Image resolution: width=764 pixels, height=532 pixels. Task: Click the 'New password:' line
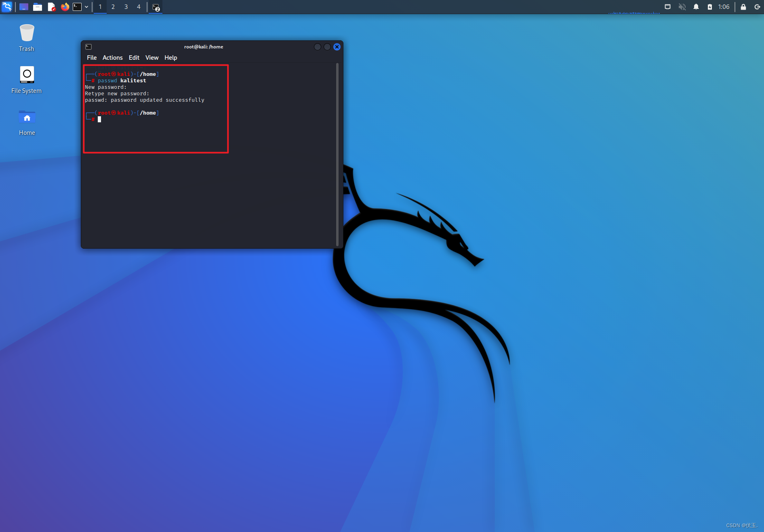pos(105,87)
